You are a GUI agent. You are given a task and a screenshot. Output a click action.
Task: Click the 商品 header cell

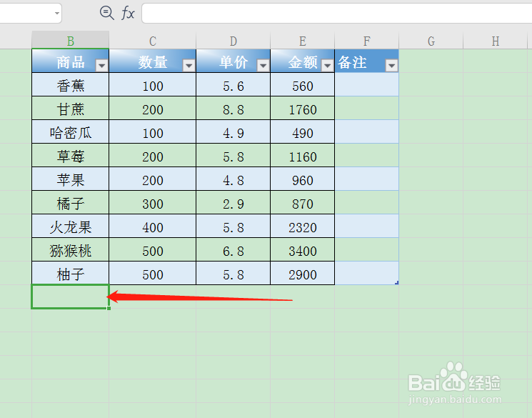tap(70, 61)
